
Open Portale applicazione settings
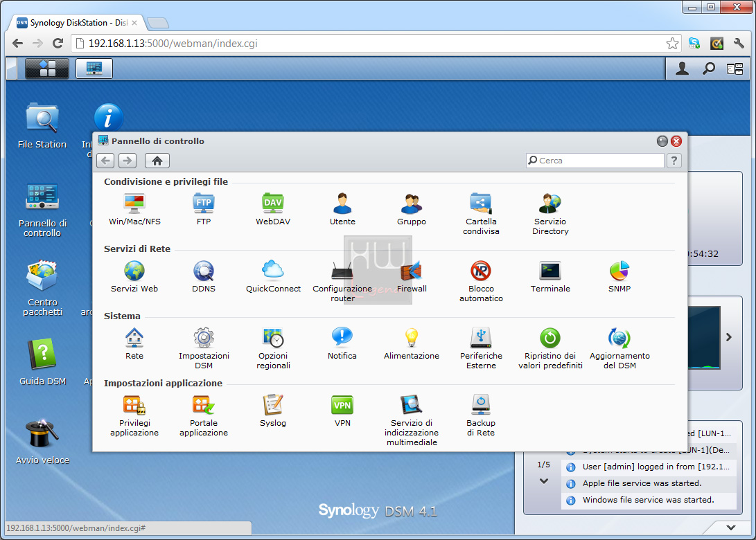click(x=204, y=416)
